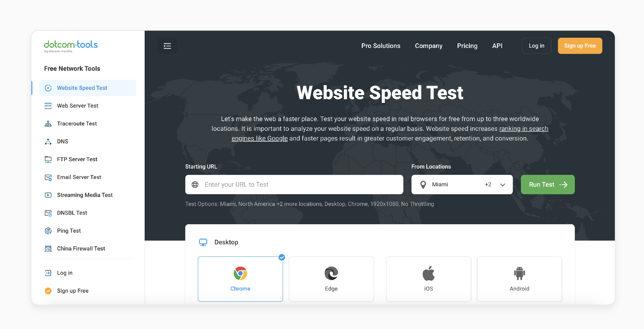Click the DNS tool icon
644x329 pixels.
[x=47, y=141]
